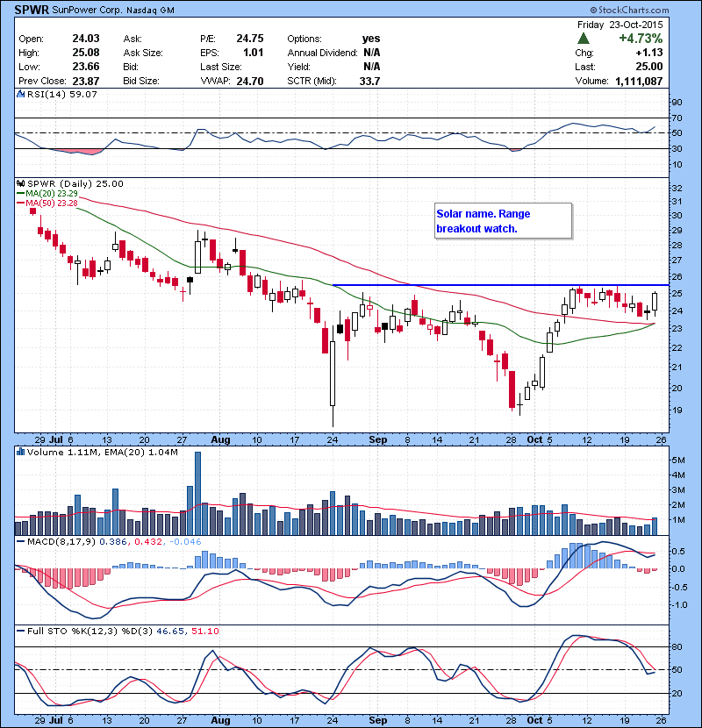Click the EPS value 1.01
Screen dimensions: 702x728
tap(254, 53)
